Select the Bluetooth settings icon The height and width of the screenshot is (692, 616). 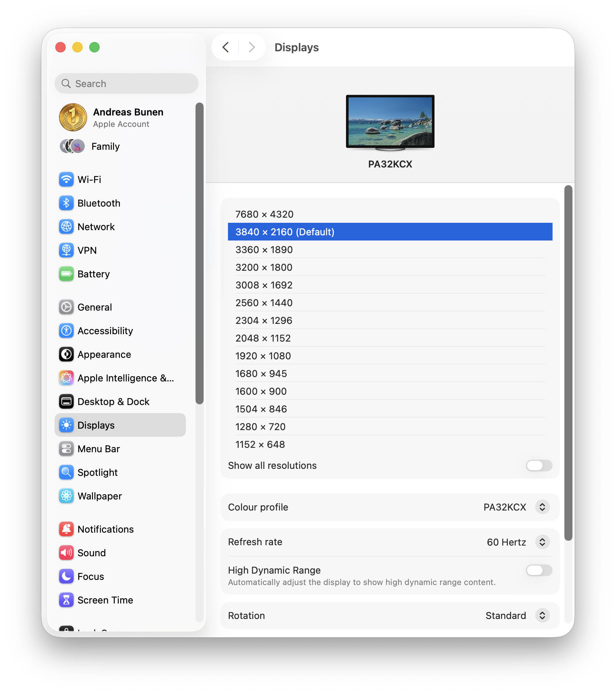pyautogui.click(x=66, y=203)
